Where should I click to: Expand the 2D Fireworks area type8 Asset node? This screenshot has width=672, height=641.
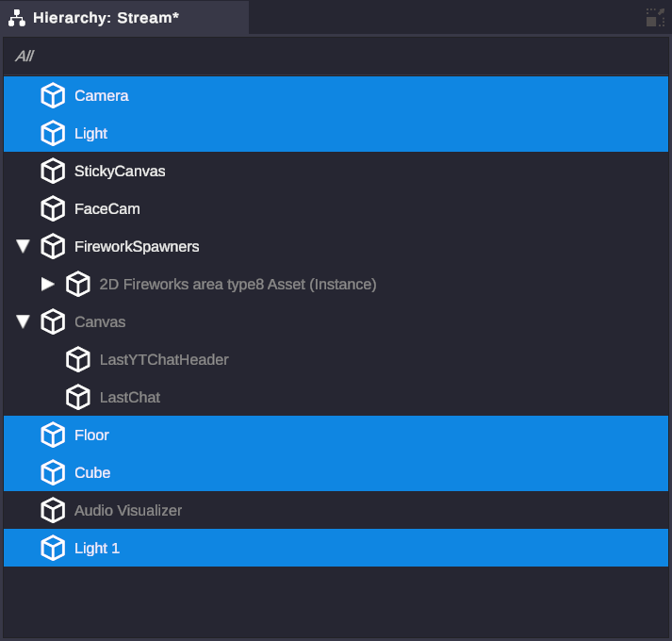click(48, 284)
